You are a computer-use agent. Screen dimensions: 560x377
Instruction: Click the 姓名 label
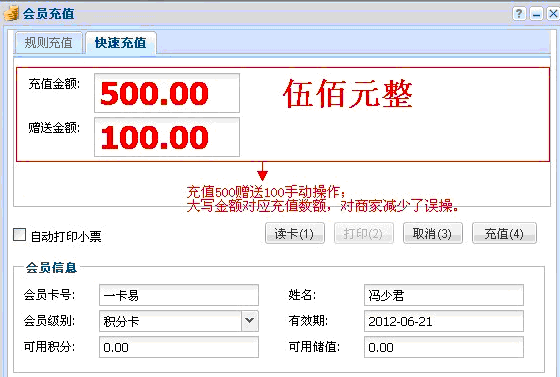302,295
